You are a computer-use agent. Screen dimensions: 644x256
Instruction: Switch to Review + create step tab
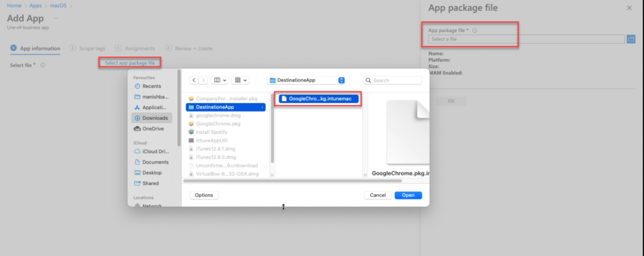coord(189,48)
